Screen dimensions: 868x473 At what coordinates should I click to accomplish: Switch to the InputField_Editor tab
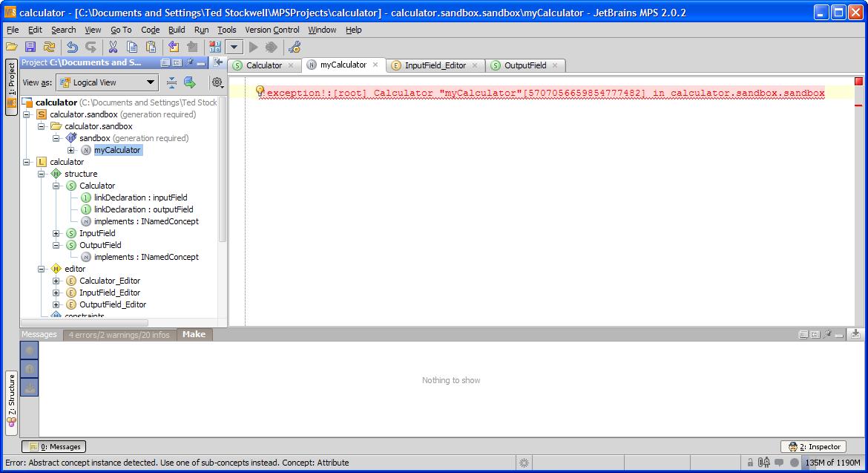435,65
